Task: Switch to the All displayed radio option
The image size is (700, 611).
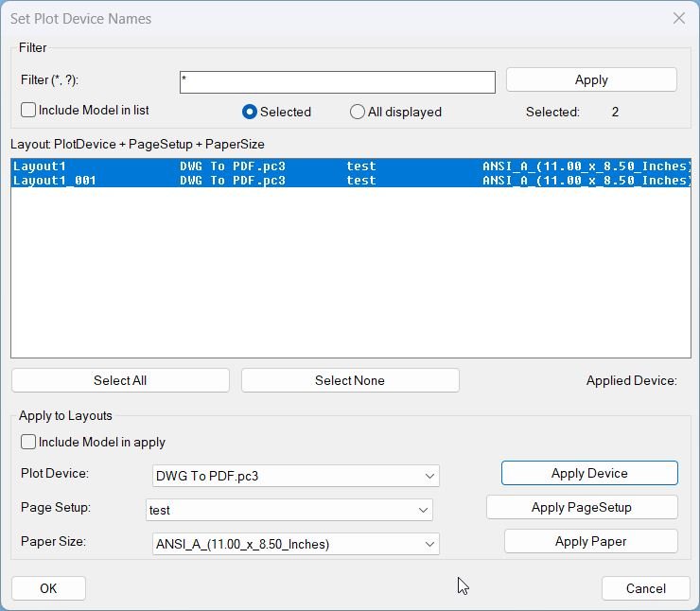Action: [x=358, y=112]
